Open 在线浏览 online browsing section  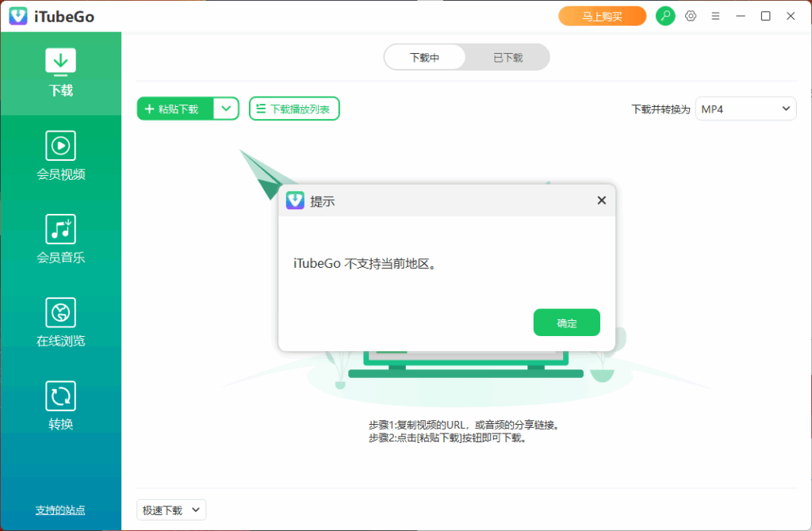[60, 323]
